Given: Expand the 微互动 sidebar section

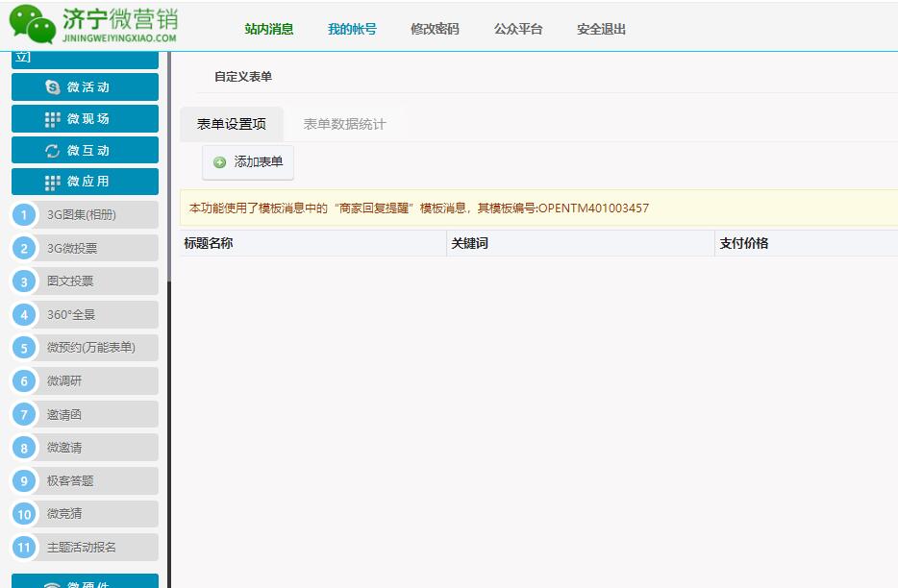Looking at the screenshot, I should (x=85, y=150).
